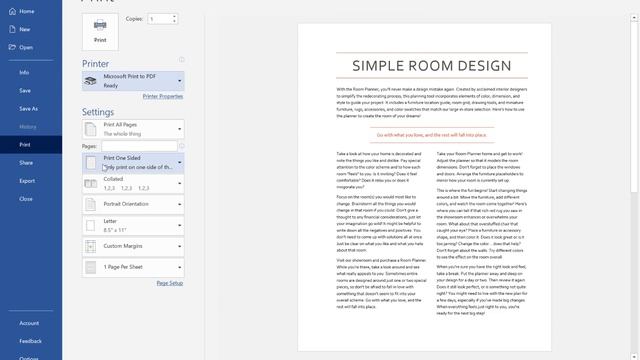
Task: Click the printer info icon beside Printer heading
Action: point(182,60)
